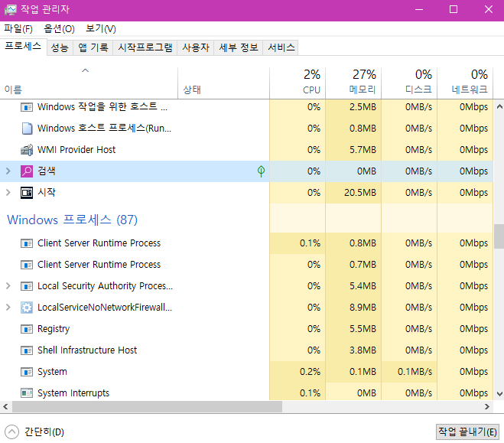Sort by the 네트워크 column header
The image size is (504, 443).
(465, 83)
